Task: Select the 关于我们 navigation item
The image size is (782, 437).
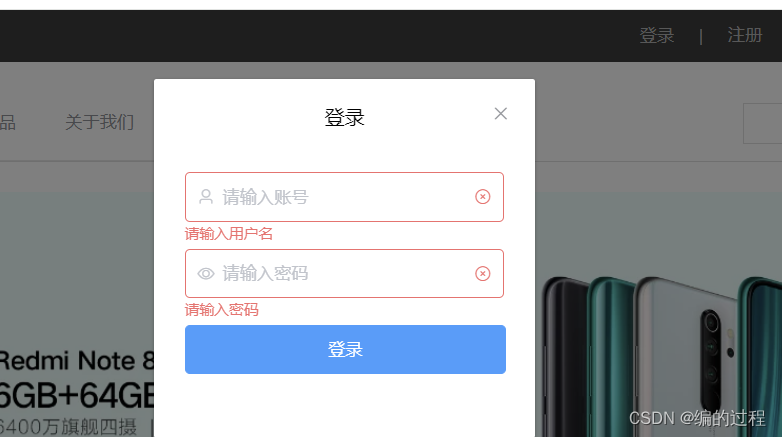Action: (99, 122)
